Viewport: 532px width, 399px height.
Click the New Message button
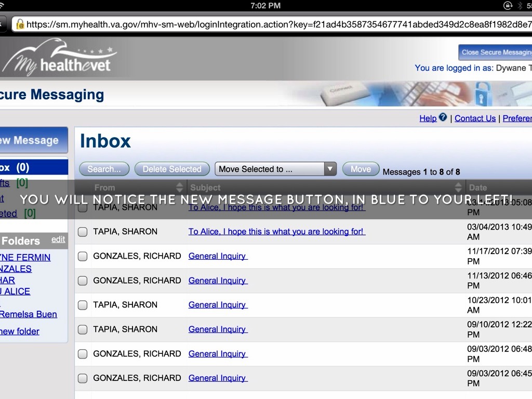(x=31, y=140)
